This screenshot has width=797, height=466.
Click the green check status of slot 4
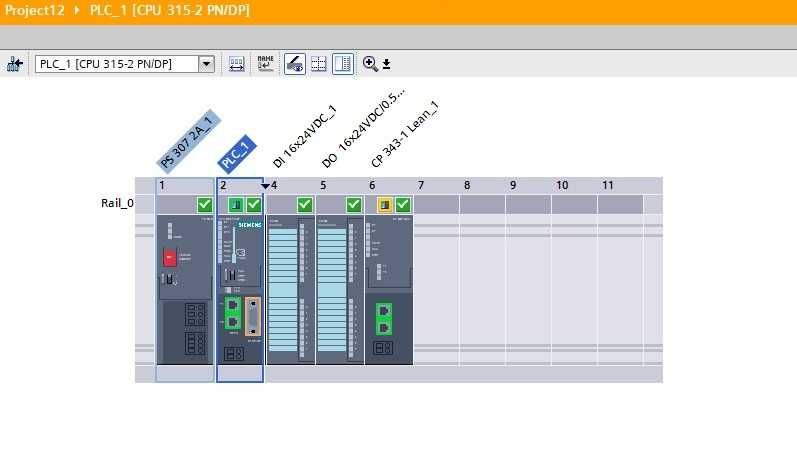coord(305,205)
